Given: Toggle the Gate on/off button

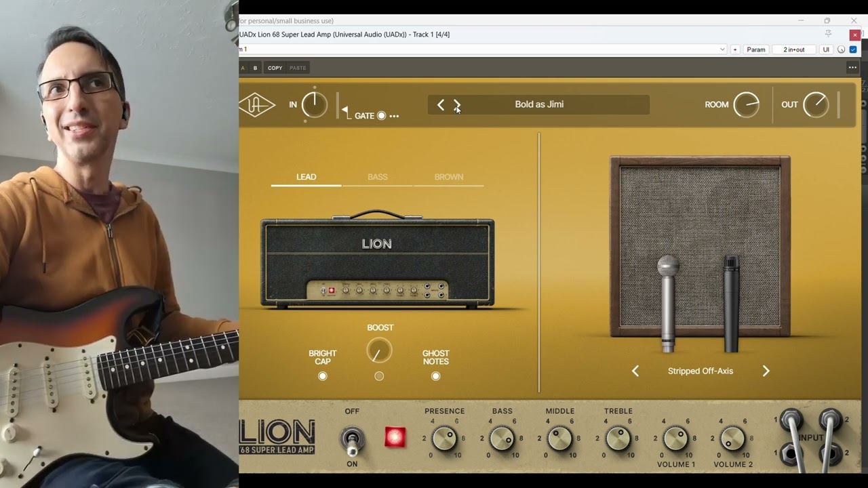Looking at the screenshot, I should point(381,116).
